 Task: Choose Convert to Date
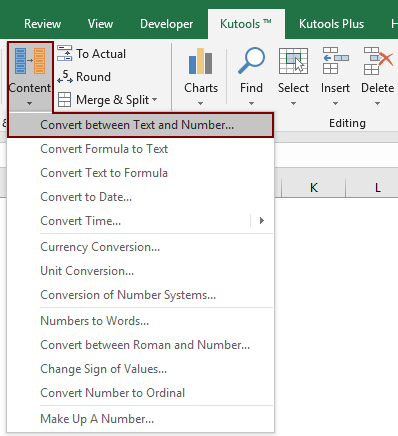(140, 197)
